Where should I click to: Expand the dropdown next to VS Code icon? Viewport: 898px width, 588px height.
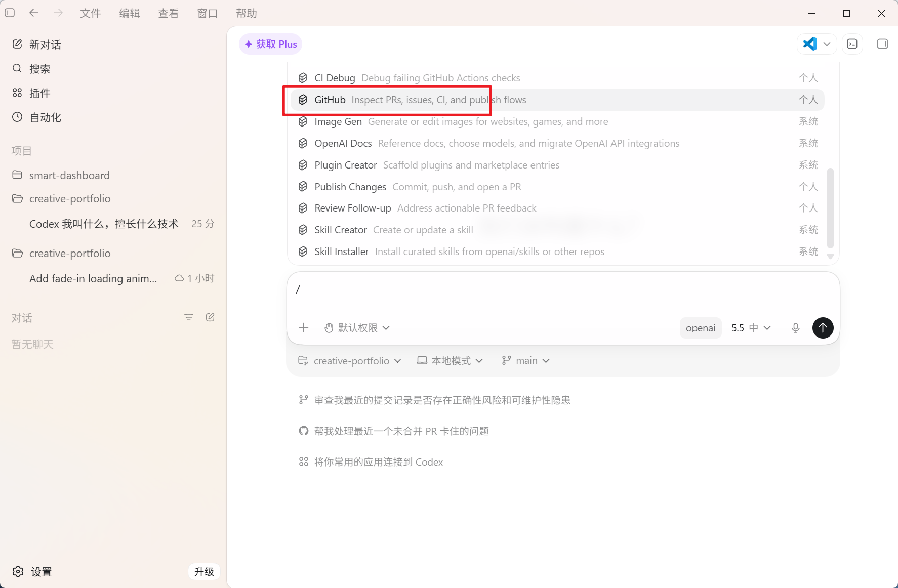[x=827, y=44]
